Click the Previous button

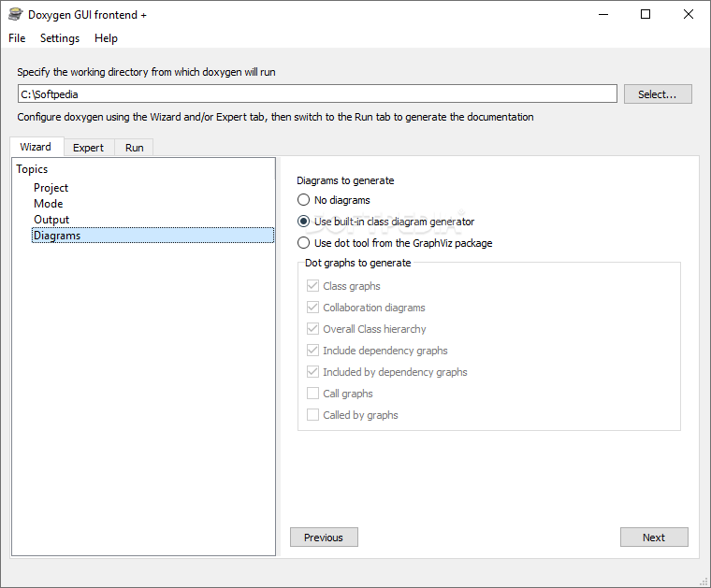pyautogui.click(x=324, y=538)
